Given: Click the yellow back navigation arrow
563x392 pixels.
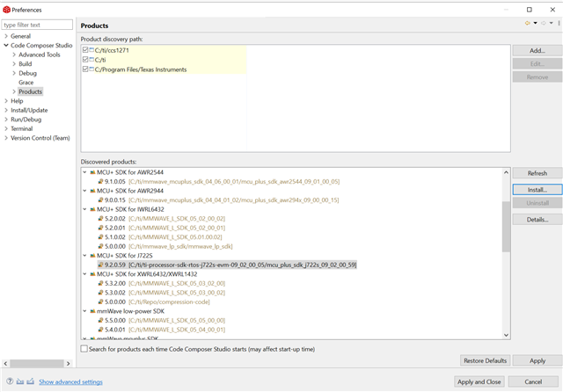Looking at the screenshot, I should [x=526, y=23].
